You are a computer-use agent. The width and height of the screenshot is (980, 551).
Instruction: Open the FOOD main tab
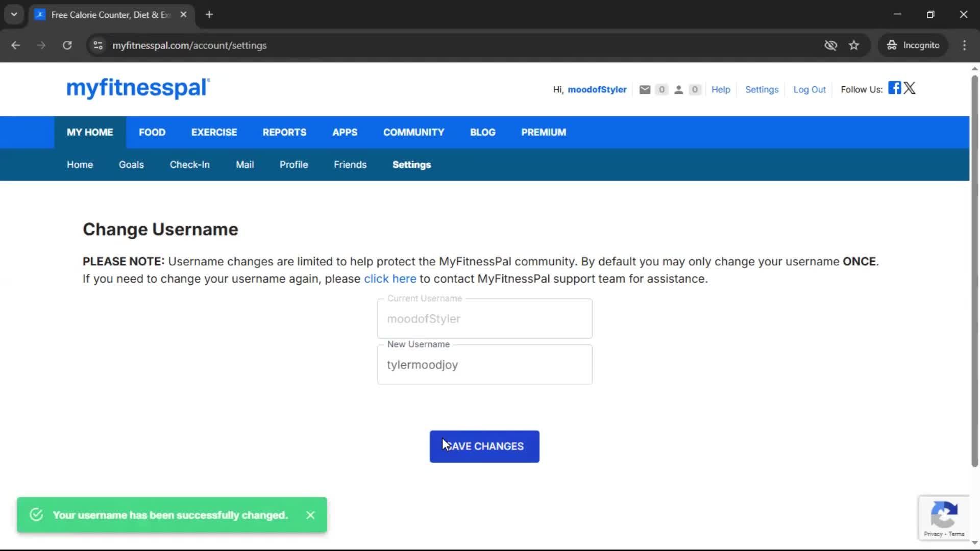coord(152,132)
